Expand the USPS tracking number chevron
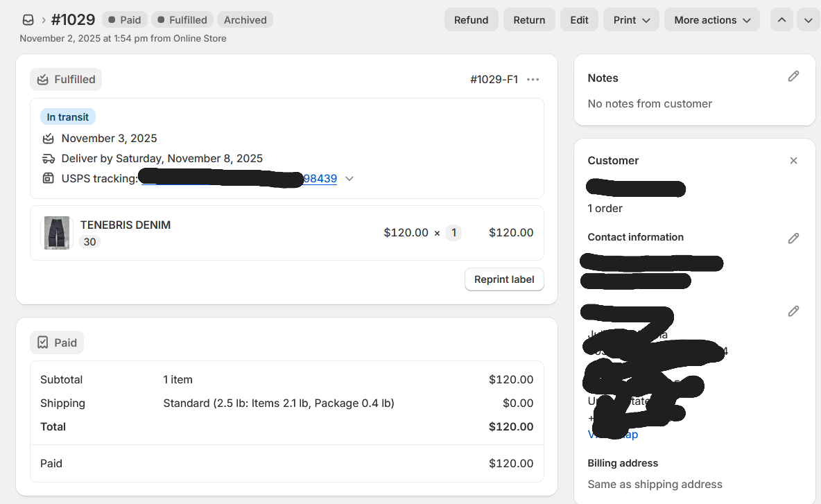 click(349, 179)
